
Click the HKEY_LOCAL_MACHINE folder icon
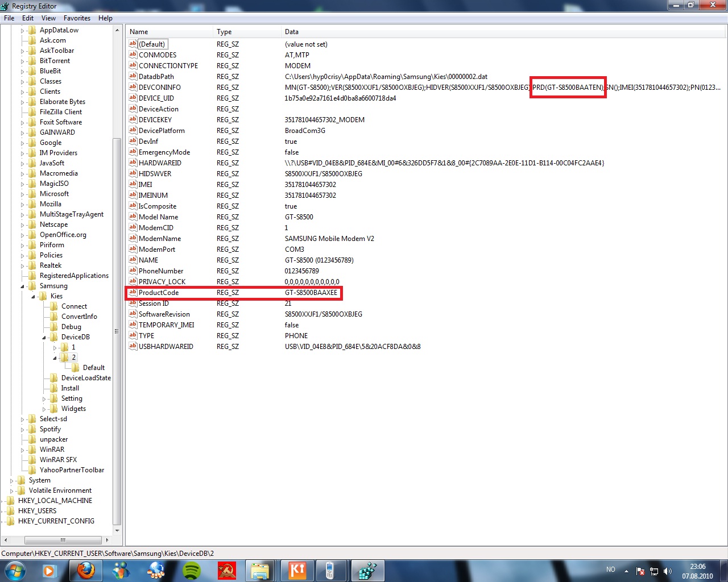pyautogui.click(x=11, y=501)
